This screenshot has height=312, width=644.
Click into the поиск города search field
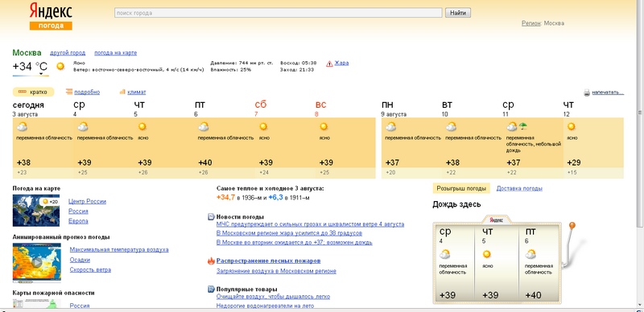(278, 13)
